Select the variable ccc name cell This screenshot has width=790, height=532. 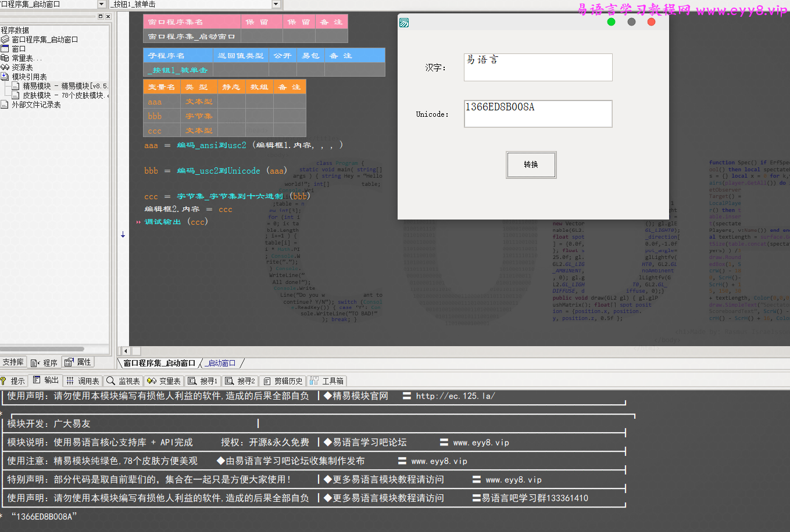click(x=162, y=131)
